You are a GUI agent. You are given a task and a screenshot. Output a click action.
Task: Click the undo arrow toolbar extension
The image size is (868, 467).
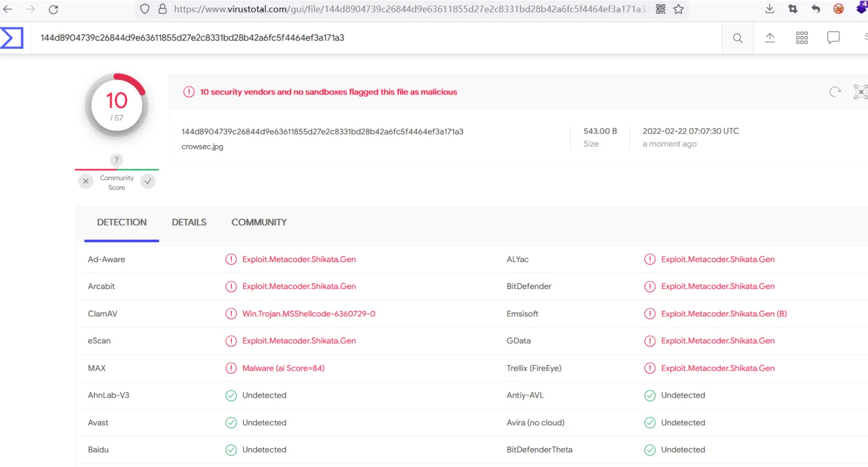tap(816, 9)
